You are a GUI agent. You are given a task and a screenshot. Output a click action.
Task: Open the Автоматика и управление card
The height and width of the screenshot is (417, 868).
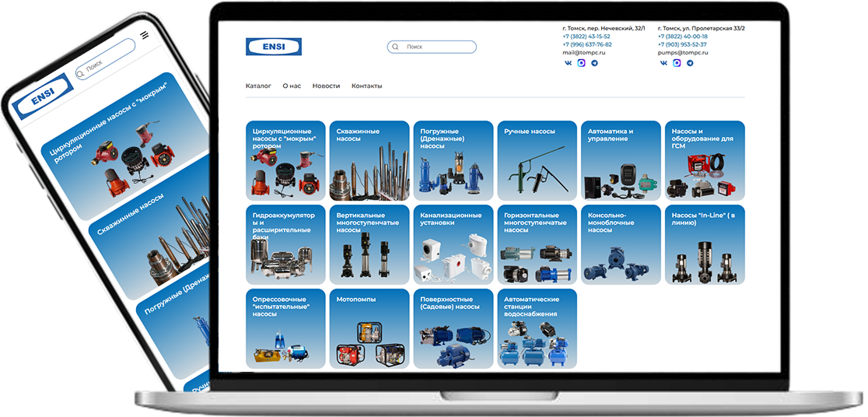click(x=621, y=160)
